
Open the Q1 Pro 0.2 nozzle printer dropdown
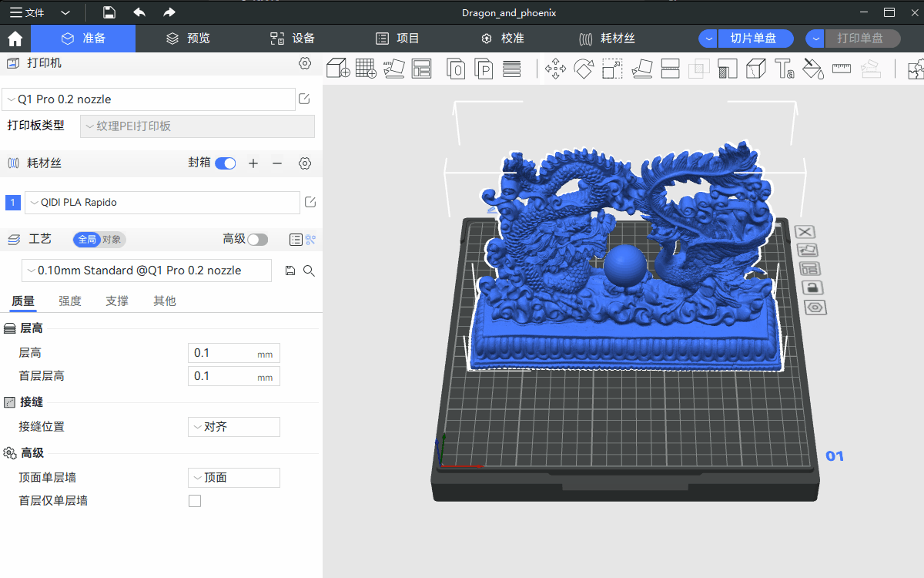(x=149, y=99)
